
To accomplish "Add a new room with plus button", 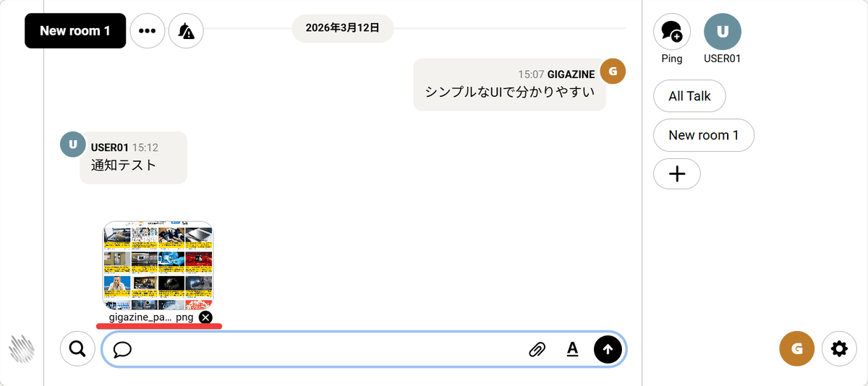I will point(676,174).
